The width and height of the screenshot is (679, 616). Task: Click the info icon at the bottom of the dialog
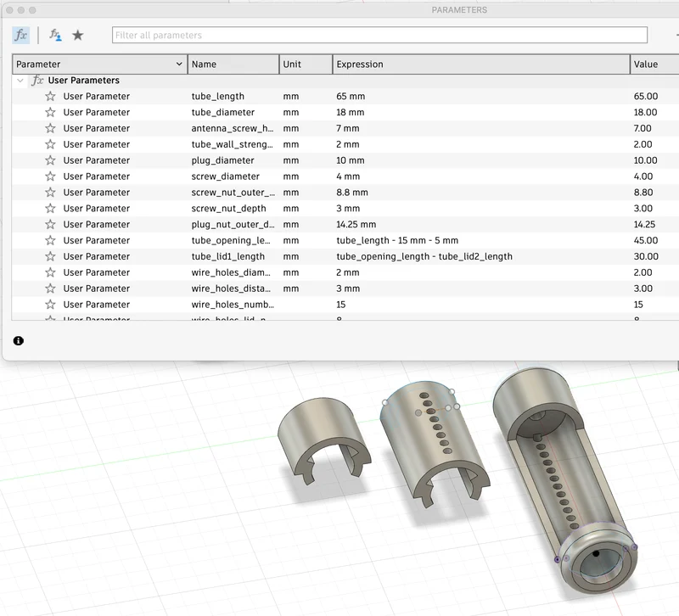click(18, 341)
